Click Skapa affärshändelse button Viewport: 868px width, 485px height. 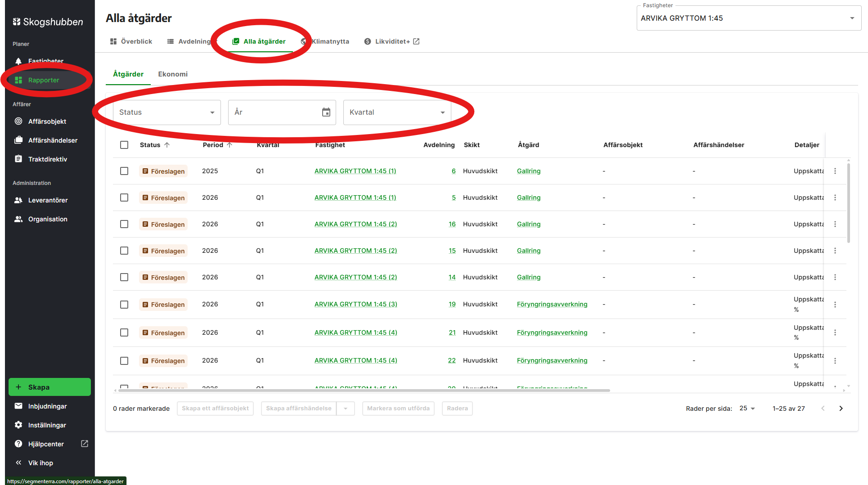point(299,409)
